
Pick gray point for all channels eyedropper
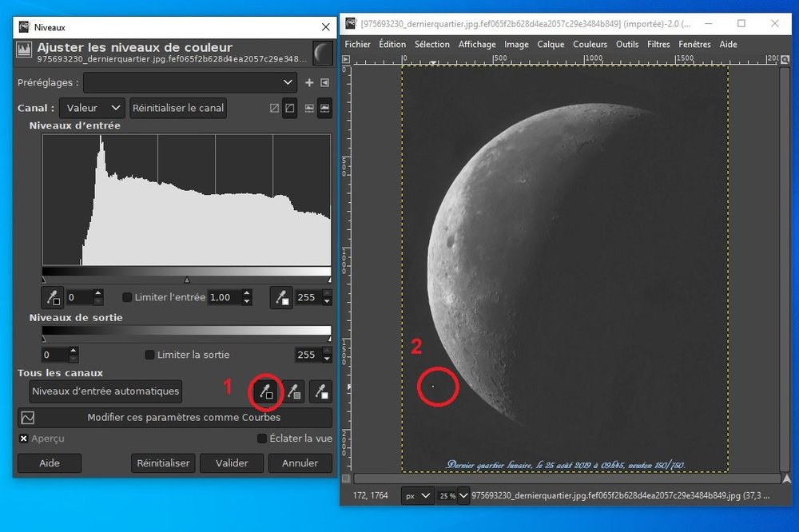click(x=293, y=391)
